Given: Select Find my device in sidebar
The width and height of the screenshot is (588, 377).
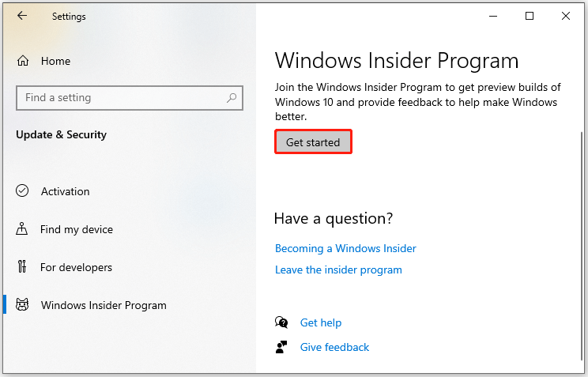Looking at the screenshot, I should (77, 229).
